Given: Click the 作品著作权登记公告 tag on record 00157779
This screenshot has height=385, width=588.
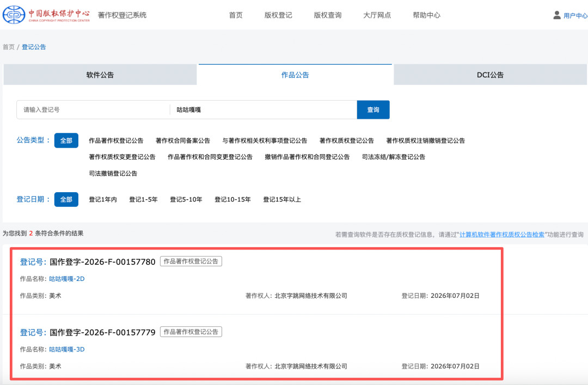Looking at the screenshot, I should tap(191, 332).
